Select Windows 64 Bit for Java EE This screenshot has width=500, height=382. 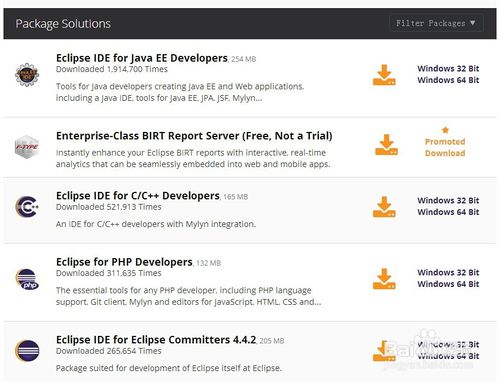click(448, 80)
